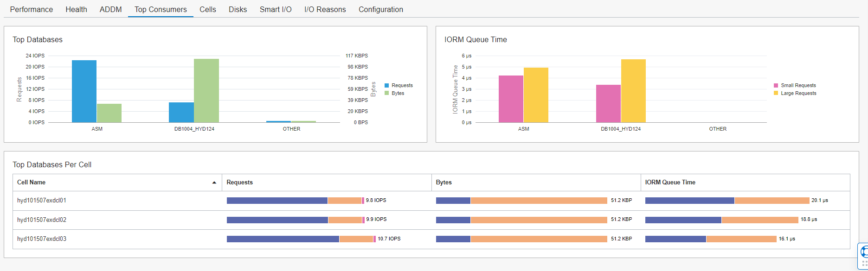868x271 pixels.
Task: Select the hyd101507exdcl03 cell row
Action: click(x=42, y=239)
